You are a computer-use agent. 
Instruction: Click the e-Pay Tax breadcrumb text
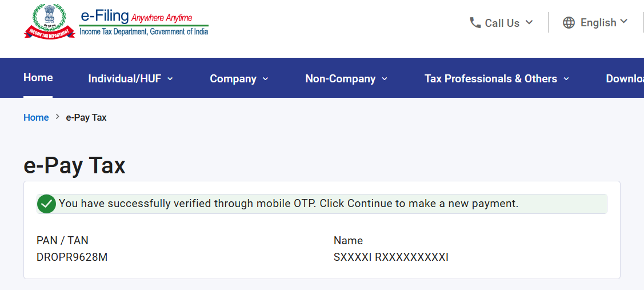point(86,117)
